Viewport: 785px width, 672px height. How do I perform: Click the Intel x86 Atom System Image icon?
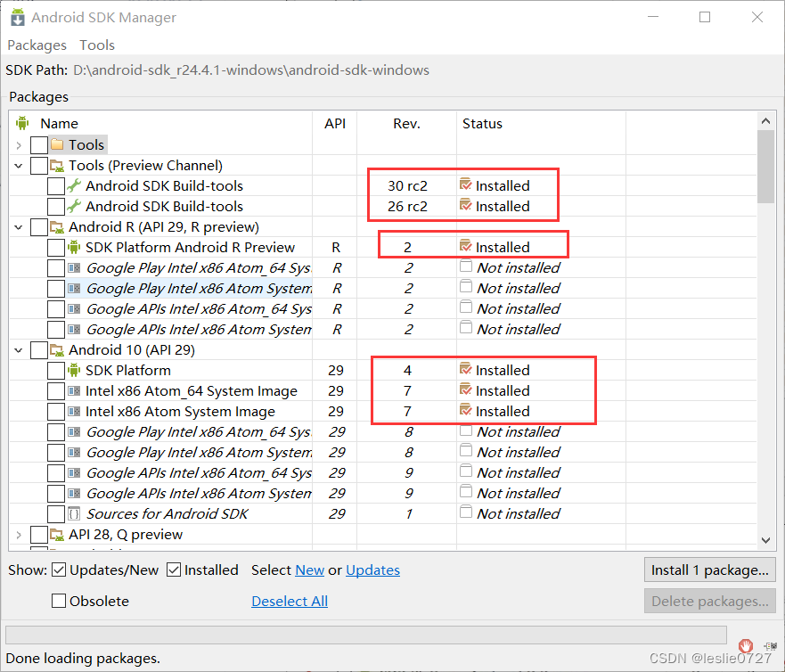click(x=74, y=412)
